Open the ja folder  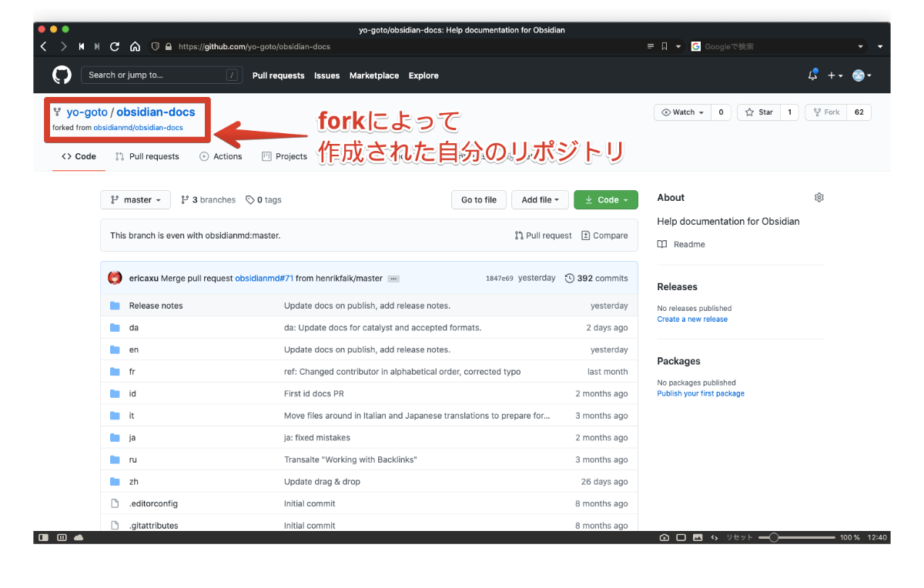click(x=132, y=438)
